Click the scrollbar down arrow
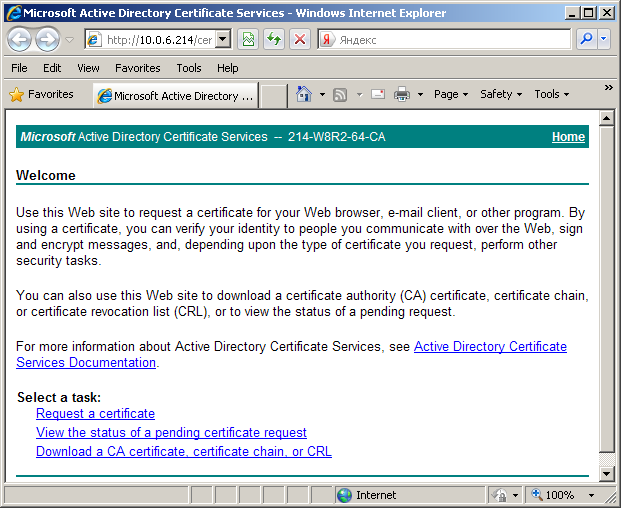This screenshot has height=508, width=621. 607,473
